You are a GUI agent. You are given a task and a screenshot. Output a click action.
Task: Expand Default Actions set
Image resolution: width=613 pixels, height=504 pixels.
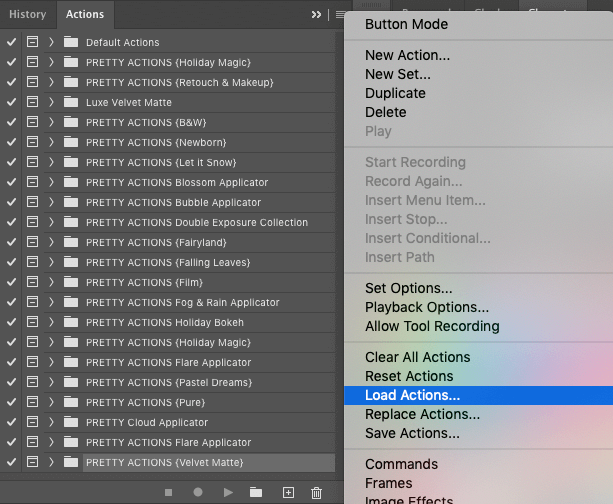[x=51, y=41]
